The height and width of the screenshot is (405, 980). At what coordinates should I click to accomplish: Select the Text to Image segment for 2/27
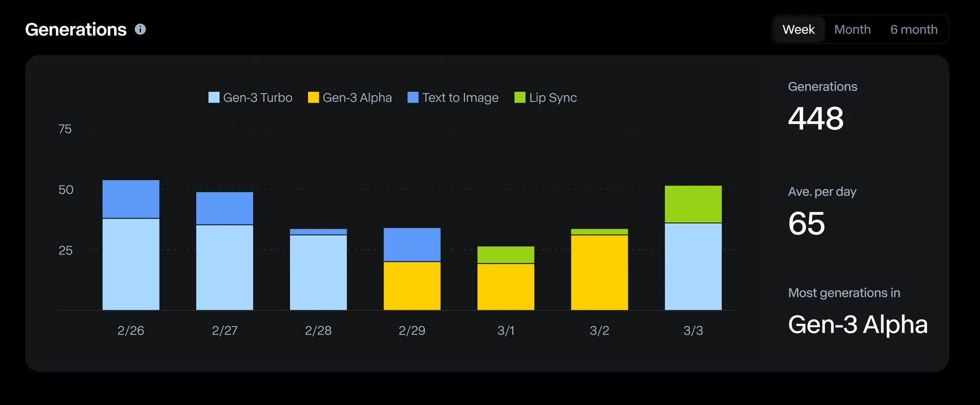224,208
